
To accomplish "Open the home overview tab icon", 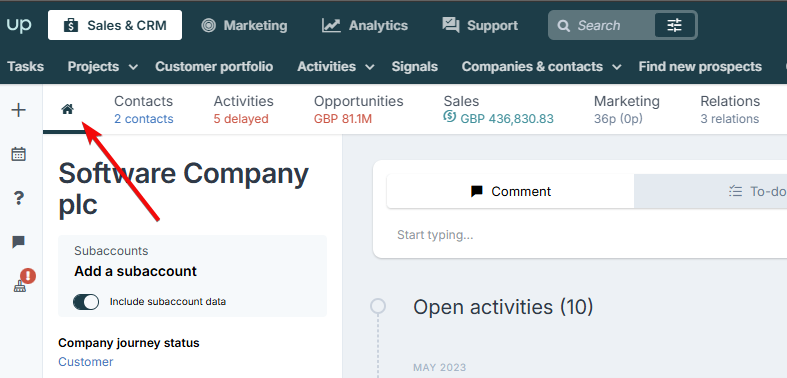I will 68,109.
